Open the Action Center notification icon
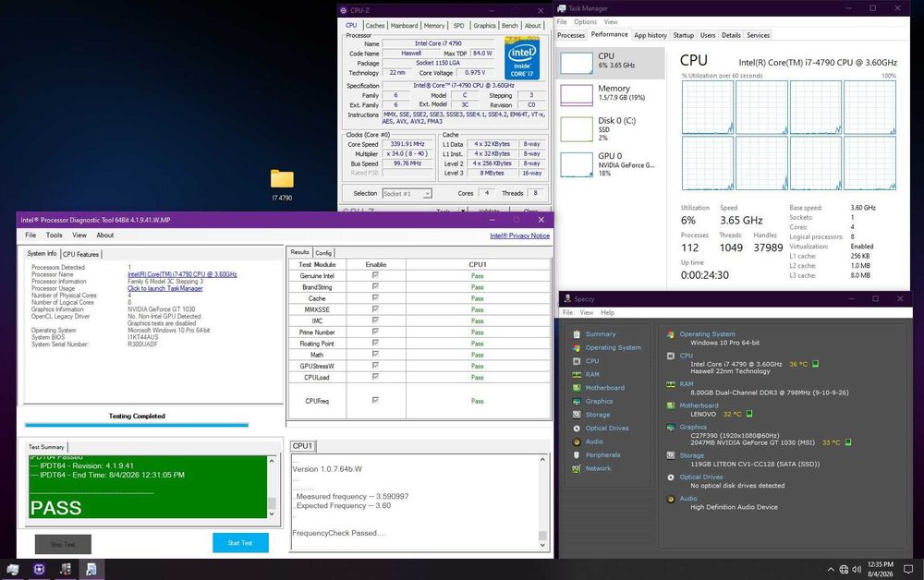The height and width of the screenshot is (580, 924). click(x=908, y=570)
